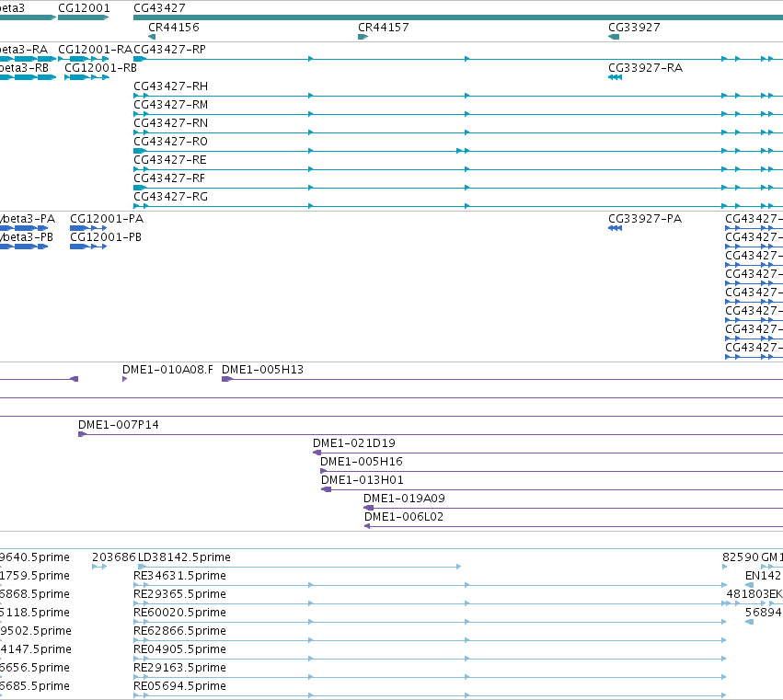The height and width of the screenshot is (700, 783).
Task: Click the CR44157 gene label
Action: point(384,28)
